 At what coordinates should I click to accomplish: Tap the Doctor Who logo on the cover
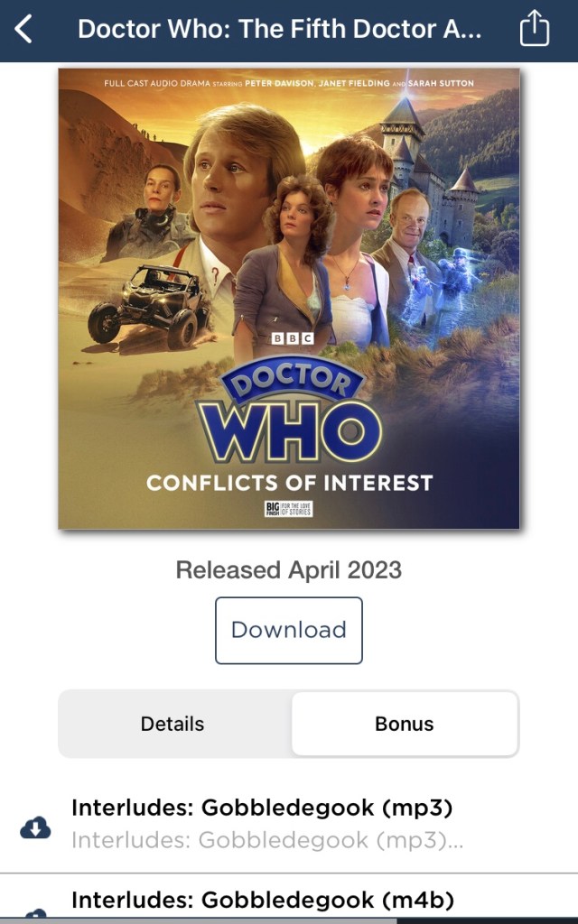(x=290, y=409)
